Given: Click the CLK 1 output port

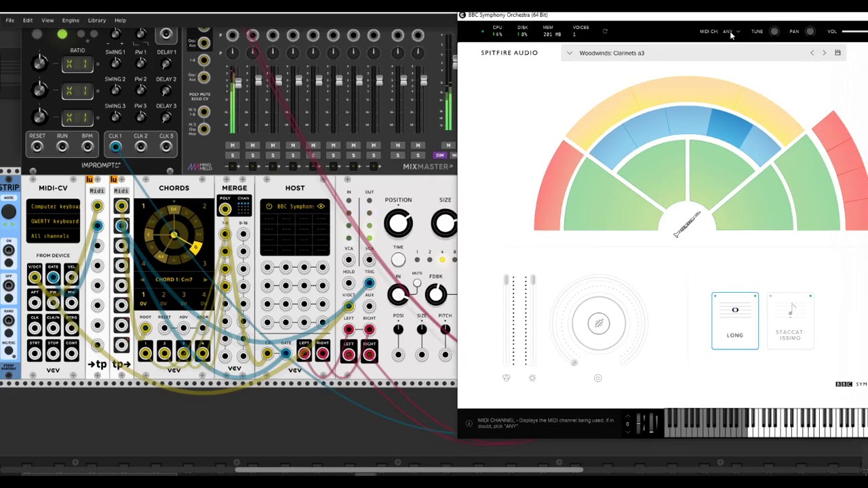Looking at the screenshot, I should click(x=115, y=147).
